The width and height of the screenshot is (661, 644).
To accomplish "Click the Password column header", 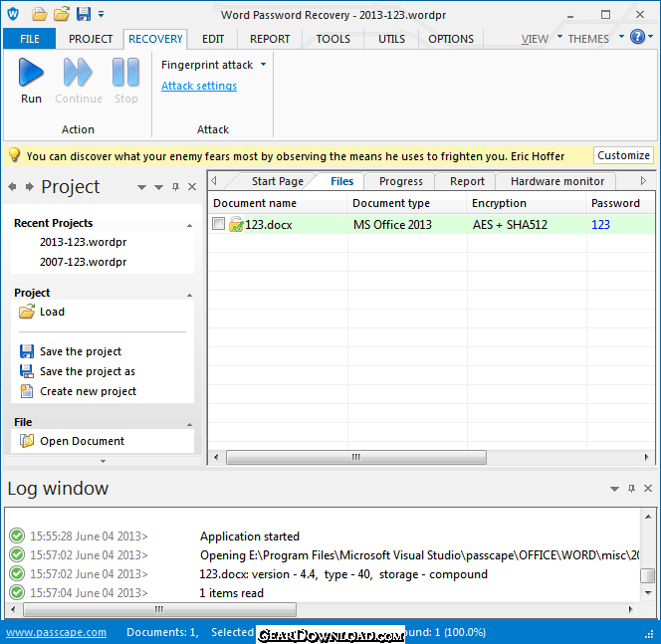I will (620, 203).
